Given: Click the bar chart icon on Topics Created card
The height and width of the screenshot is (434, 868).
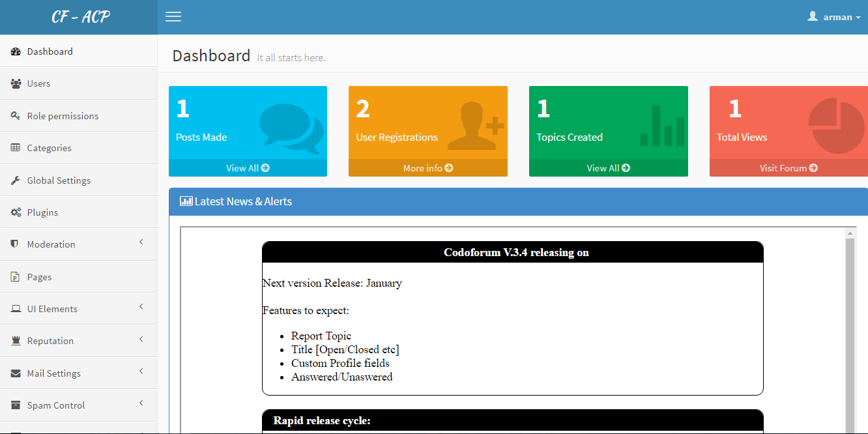Looking at the screenshot, I should pyautogui.click(x=663, y=126).
